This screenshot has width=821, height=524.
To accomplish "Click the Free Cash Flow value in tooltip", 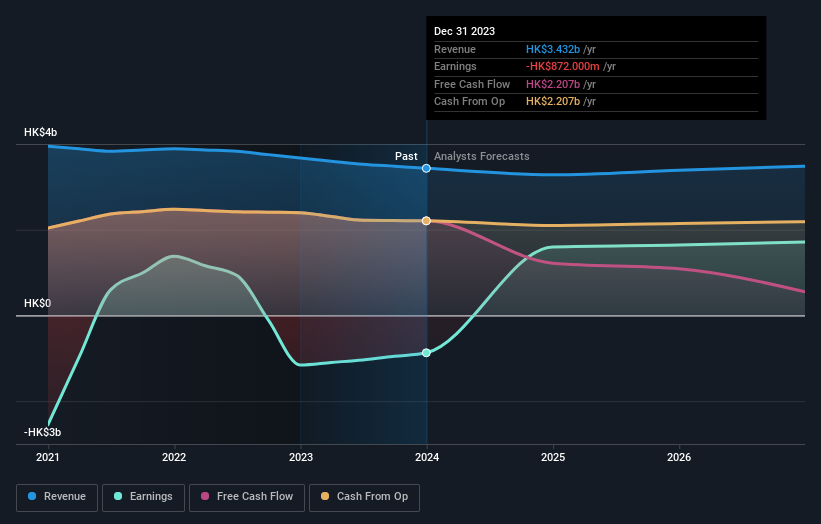I will [x=553, y=84].
